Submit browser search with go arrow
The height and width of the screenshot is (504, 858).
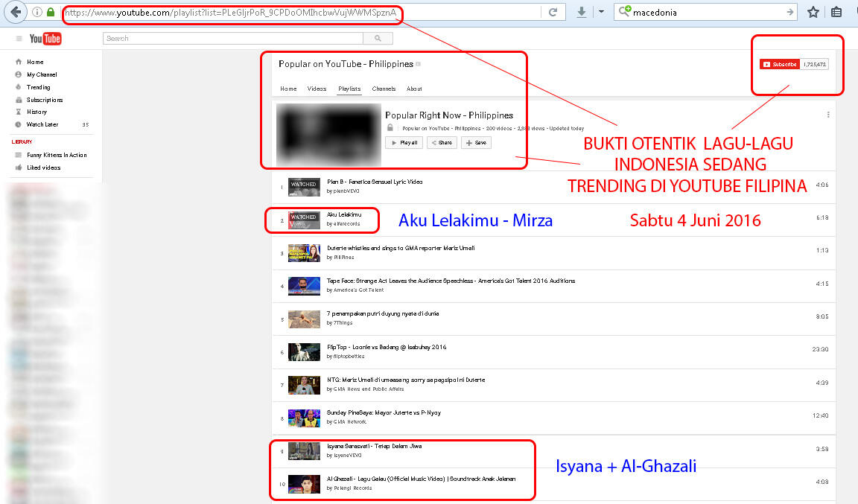tap(789, 12)
